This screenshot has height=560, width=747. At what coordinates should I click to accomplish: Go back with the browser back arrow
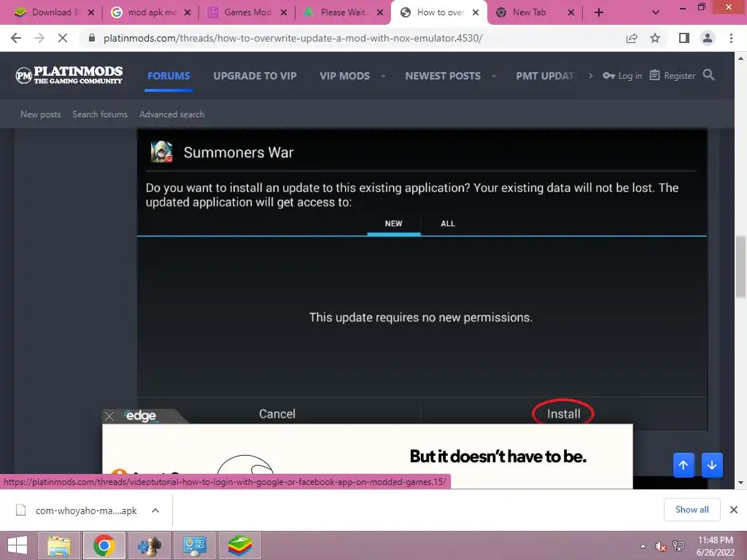16,38
